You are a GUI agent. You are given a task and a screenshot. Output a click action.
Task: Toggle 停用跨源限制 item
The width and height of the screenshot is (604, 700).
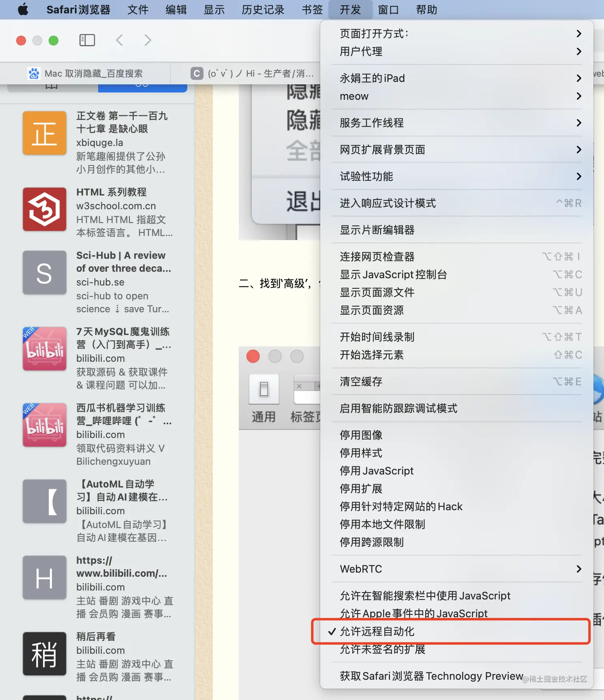coord(457,542)
